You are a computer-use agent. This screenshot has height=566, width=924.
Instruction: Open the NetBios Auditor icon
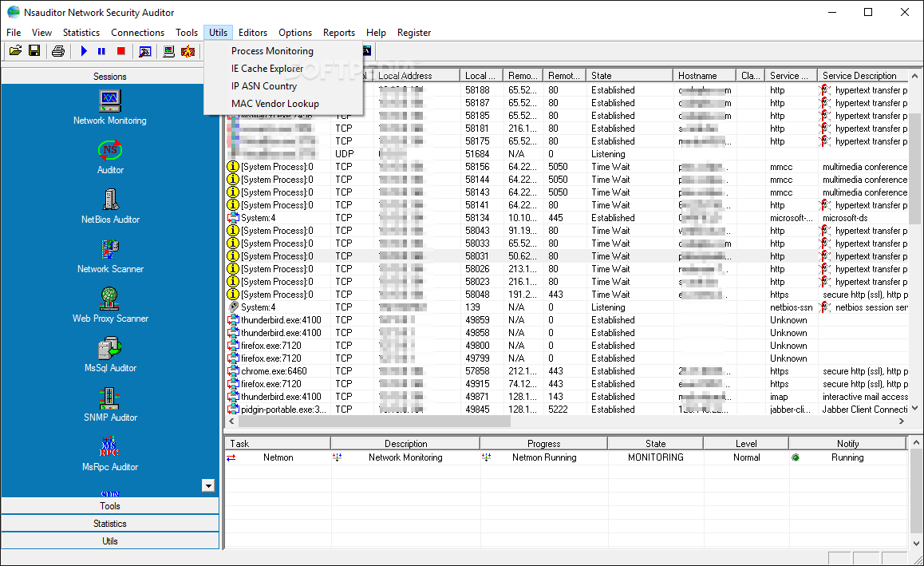coord(110,206)
